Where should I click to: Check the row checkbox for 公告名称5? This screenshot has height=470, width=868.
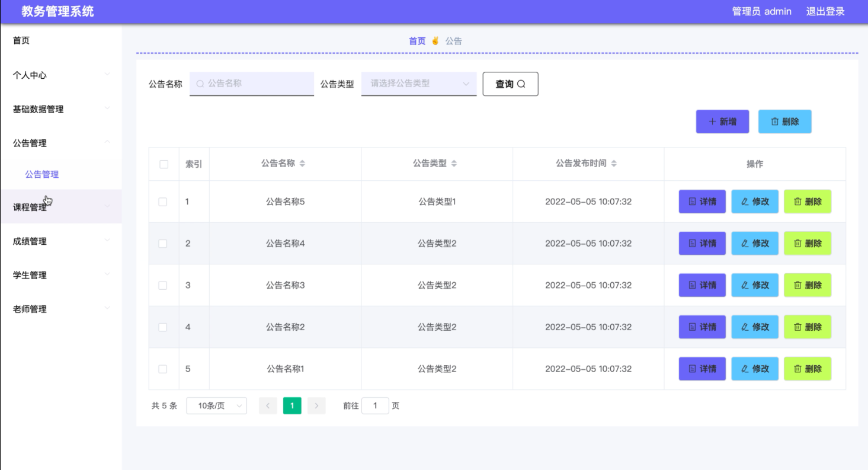pos(163,202)
